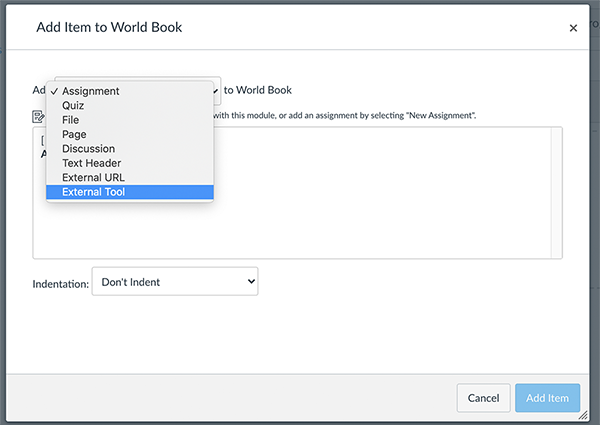The width and height of the screenshot is (600, 425).
Task: Click the instruction text mentioning "New Assignment"
Action: [x=345, y=116]
